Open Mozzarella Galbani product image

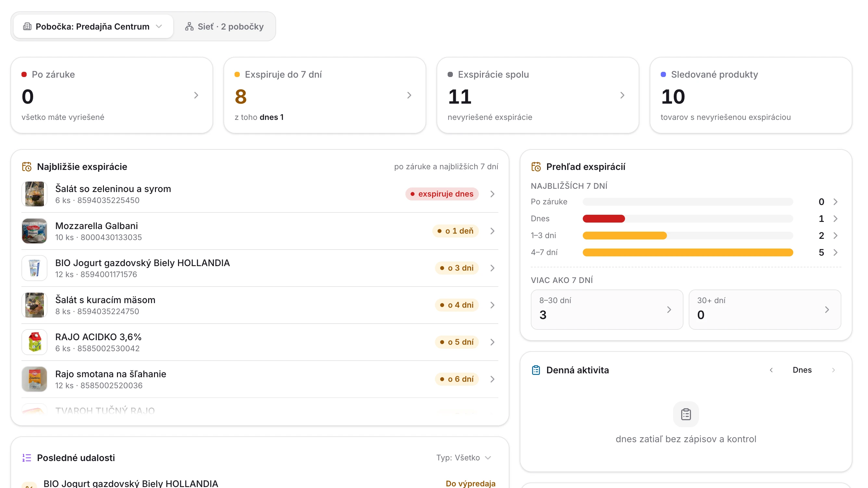34,231
